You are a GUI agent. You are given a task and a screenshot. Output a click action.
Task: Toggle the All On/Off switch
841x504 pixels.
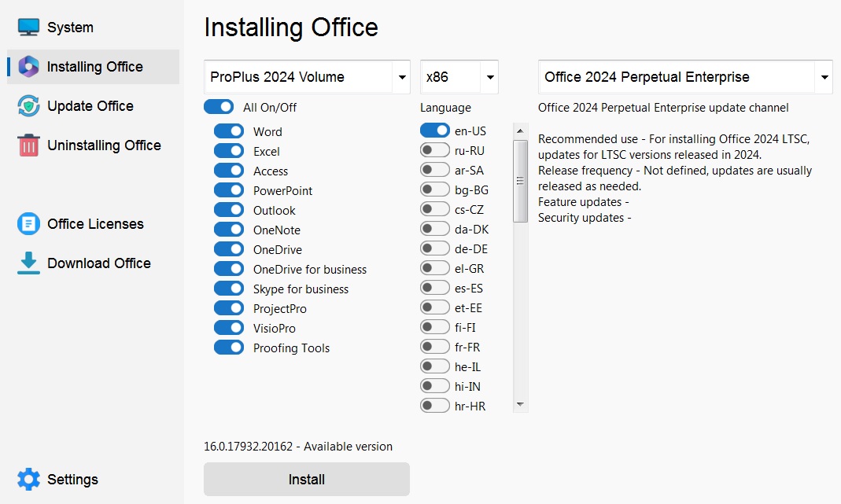click(219, 107)
